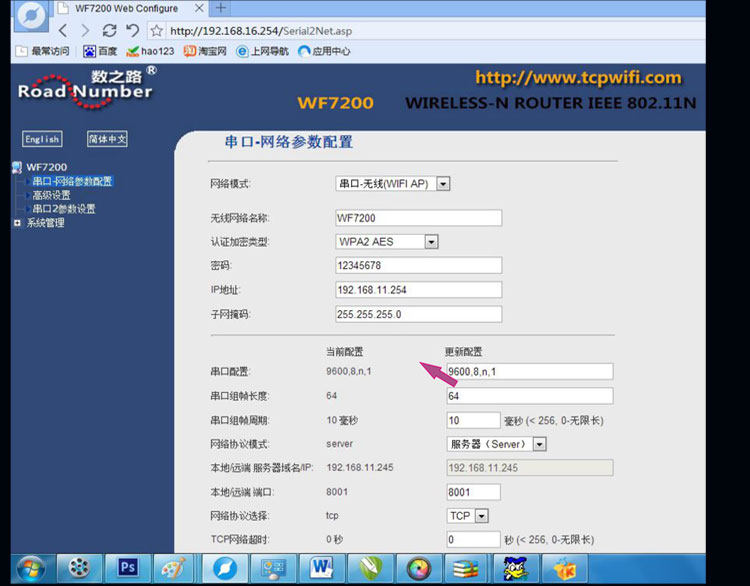Open the duck mascot app on taskbar

tap(516, 569)
